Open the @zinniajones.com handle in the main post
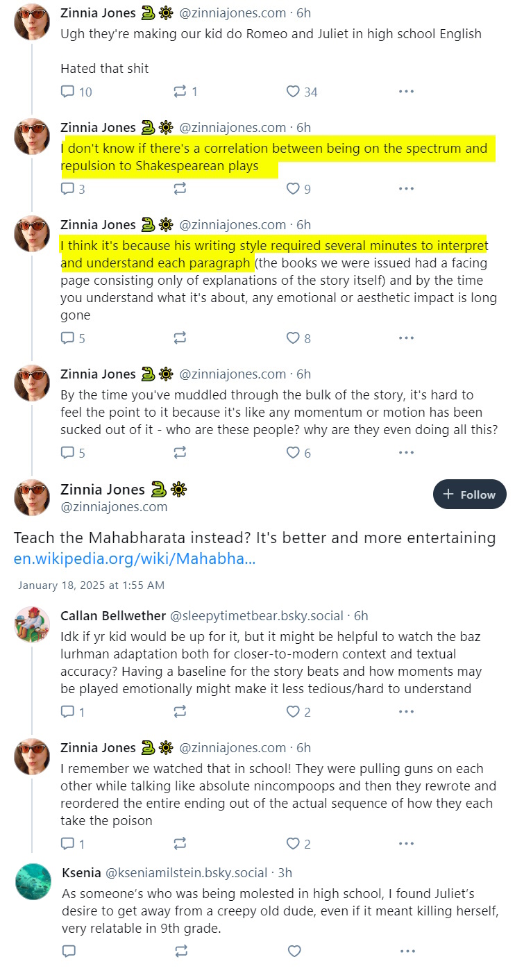This screenshot has height=980, width=515. tap(115, 506)
